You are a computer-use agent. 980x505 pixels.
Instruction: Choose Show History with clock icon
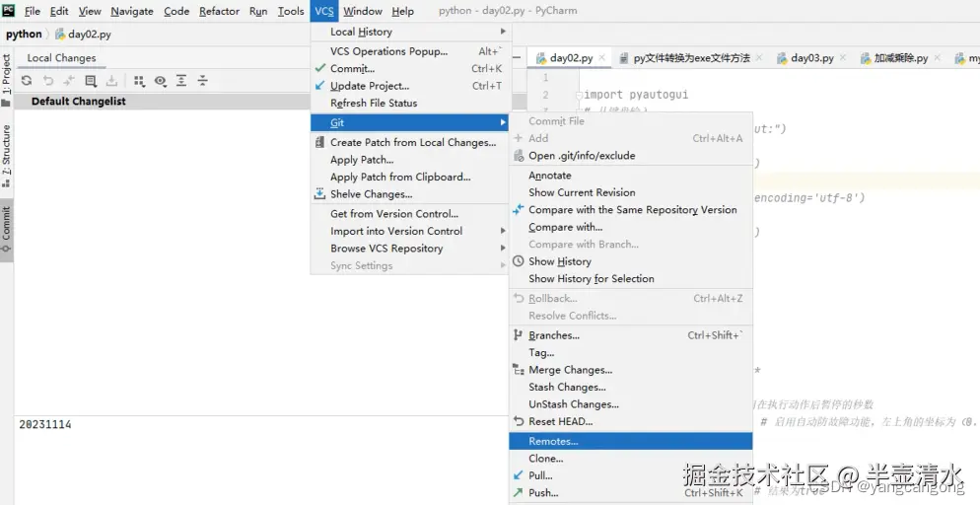pos(631,261)
